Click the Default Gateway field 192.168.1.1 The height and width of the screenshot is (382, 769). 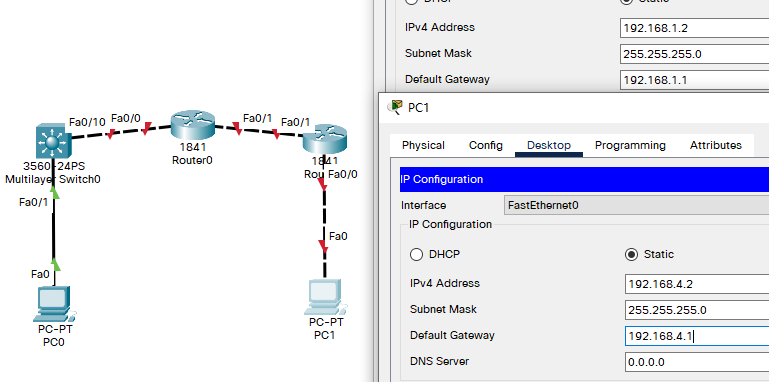[x=694, y=80]
